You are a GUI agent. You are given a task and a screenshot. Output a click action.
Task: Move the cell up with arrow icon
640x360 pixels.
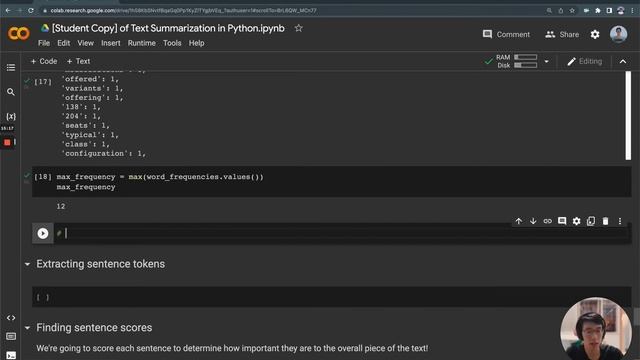pos(518,221)
